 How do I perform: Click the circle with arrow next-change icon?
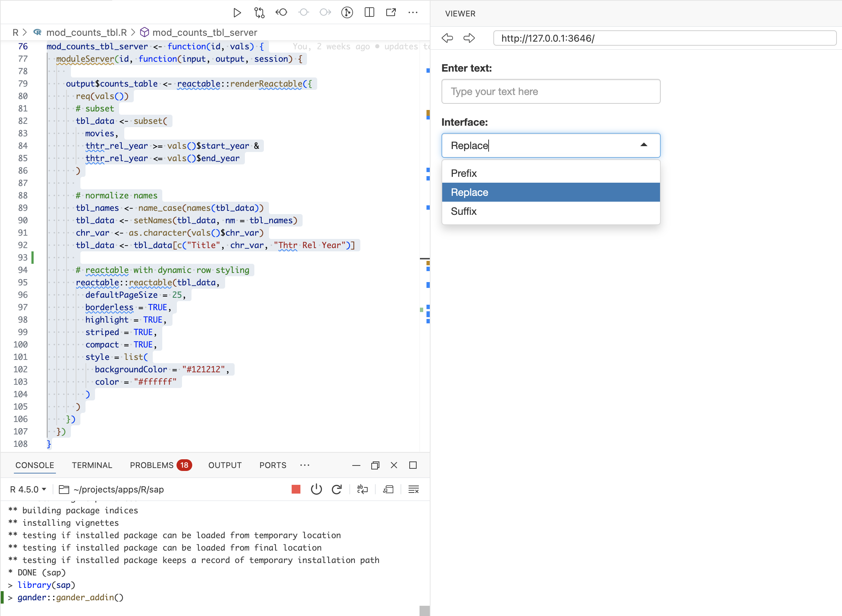tap(325, 12)
